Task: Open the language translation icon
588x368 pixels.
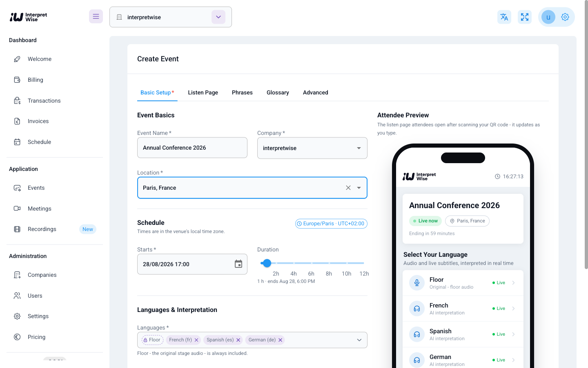Action: tap(504, 17)
